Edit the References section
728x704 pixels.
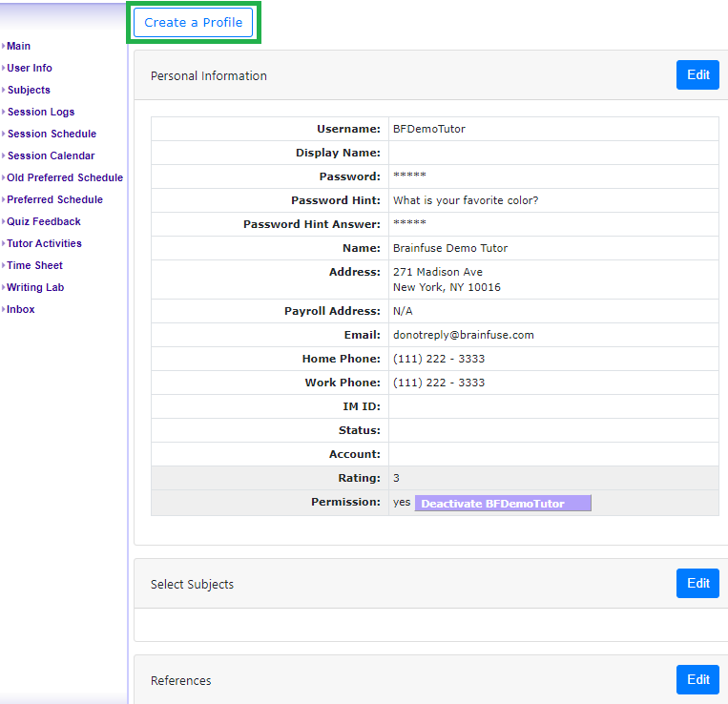tap(697, 680)
